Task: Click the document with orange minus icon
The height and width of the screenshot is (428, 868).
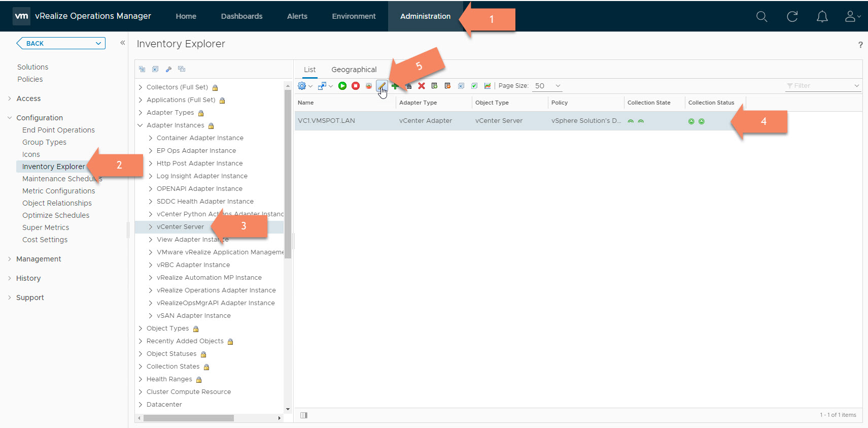Action: point(447,86)
